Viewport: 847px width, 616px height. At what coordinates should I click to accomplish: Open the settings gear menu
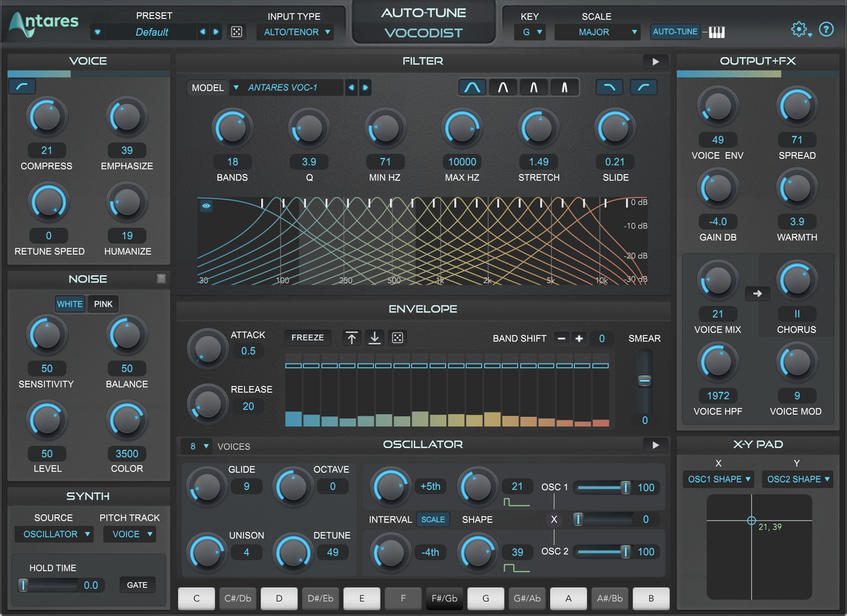(799, 30)
